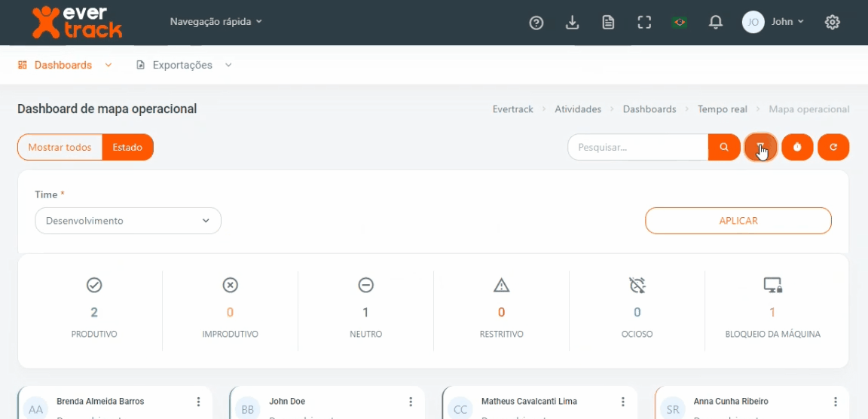Open the Exportações menu
Screen dimensions: 868x419
click(x=184, y=66)
